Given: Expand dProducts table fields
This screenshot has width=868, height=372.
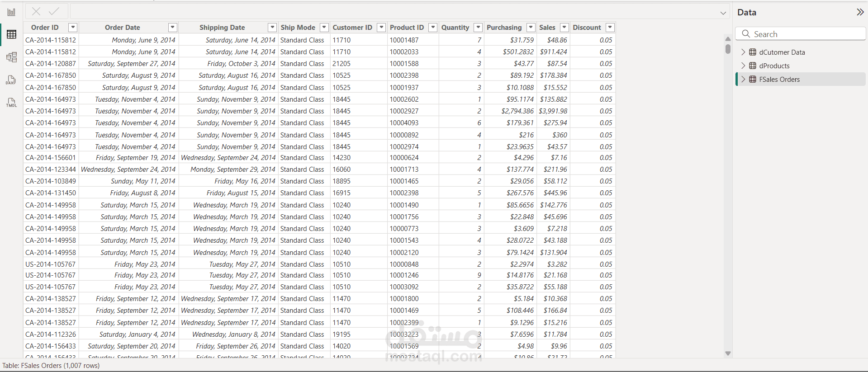Looking at the screenshot, I should [x=743, y=66].
